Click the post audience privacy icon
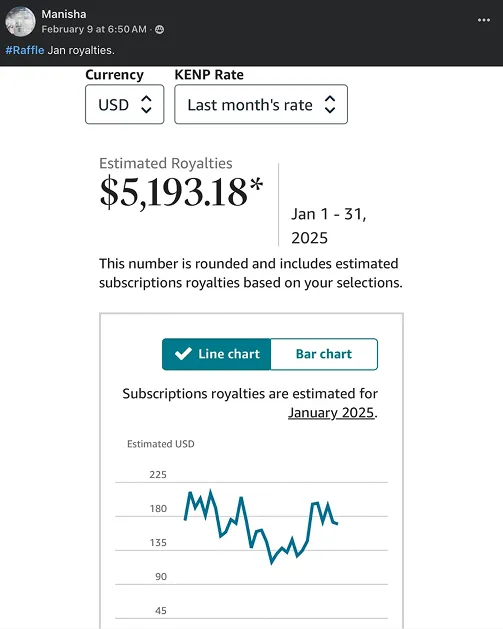The width and height of the screenshot is (503, 629). click(x=159, y=29)
